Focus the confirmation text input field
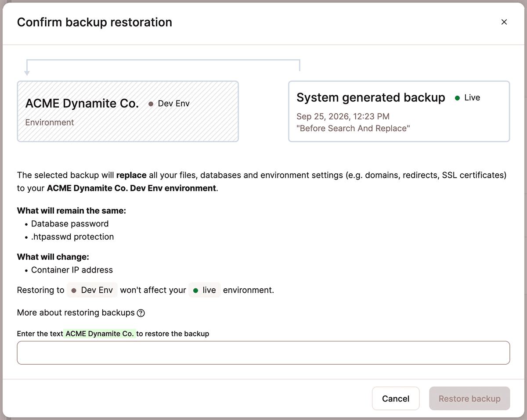The width and height of the screenshot is (527, 420). (263, 353)
